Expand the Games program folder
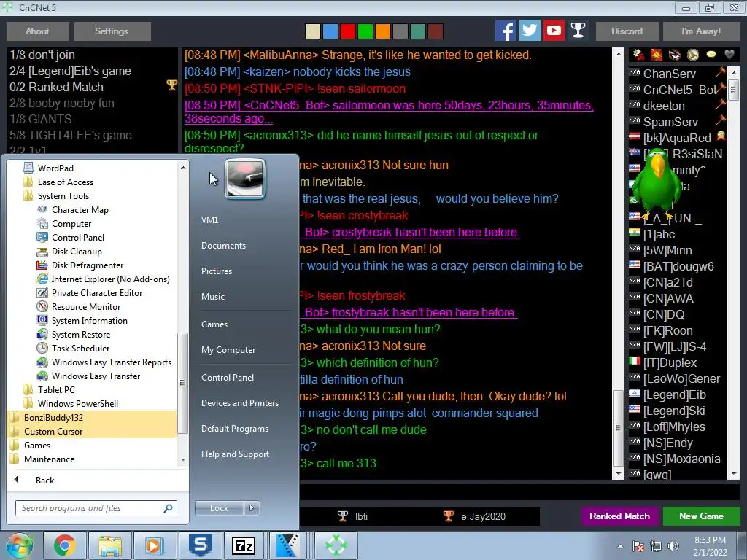 pos(37,446)
